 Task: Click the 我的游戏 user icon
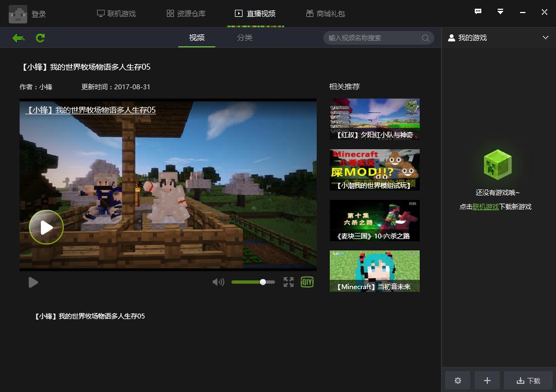pyautogui.click(x=451, y=38)
